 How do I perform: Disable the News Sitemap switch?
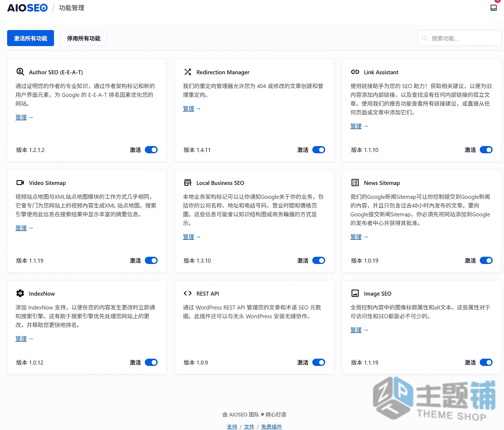tap(486, 261)
